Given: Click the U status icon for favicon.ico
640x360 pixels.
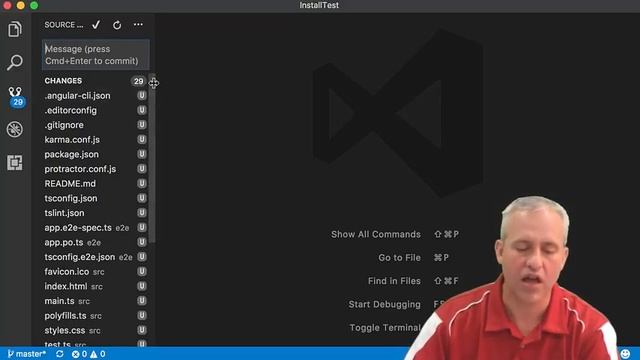Looking at the screenshot, I should click(x=142, y=272).
